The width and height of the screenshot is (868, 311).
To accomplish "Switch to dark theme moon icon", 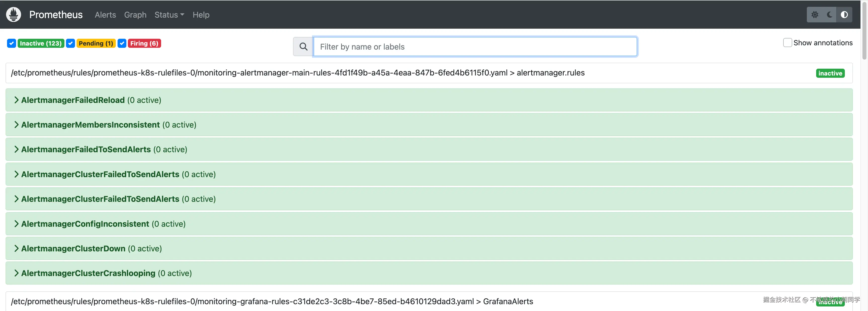I will click(829, 15).
